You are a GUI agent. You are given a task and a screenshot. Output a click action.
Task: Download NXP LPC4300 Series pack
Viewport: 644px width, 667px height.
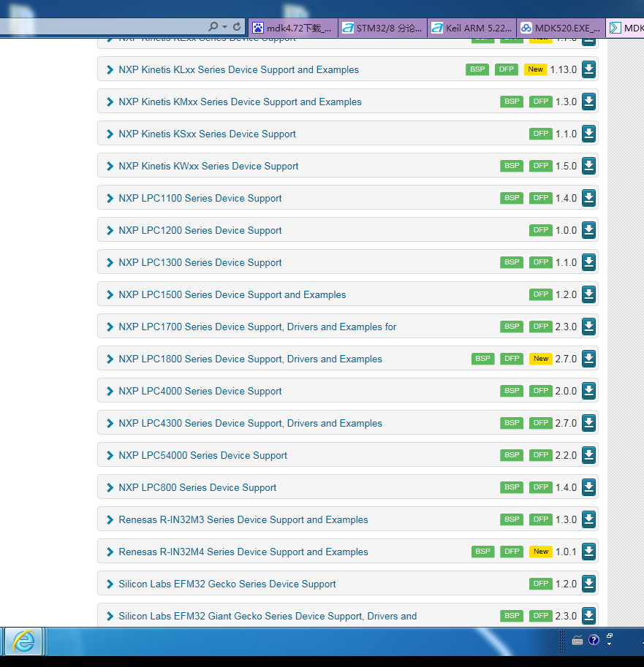(x=588, y=423)
